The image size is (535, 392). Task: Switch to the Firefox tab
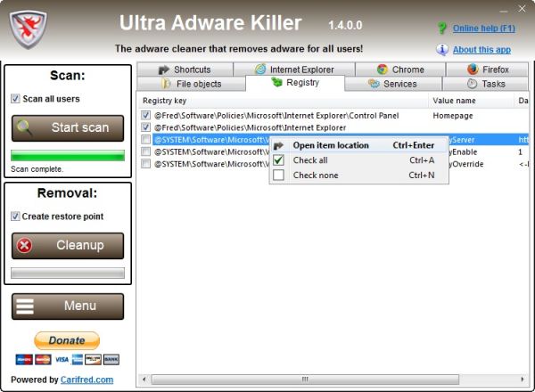pyautogui.click(x=487, y=69)
